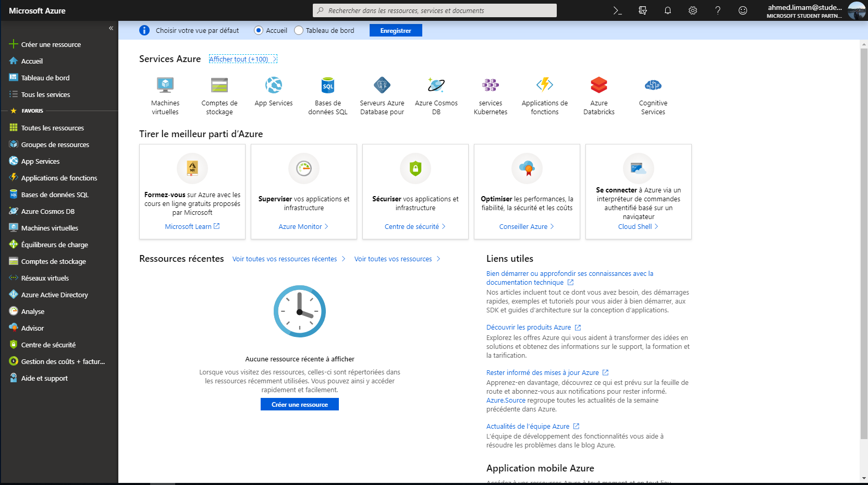Select the Tableau de bord radio button

point(299,30)
